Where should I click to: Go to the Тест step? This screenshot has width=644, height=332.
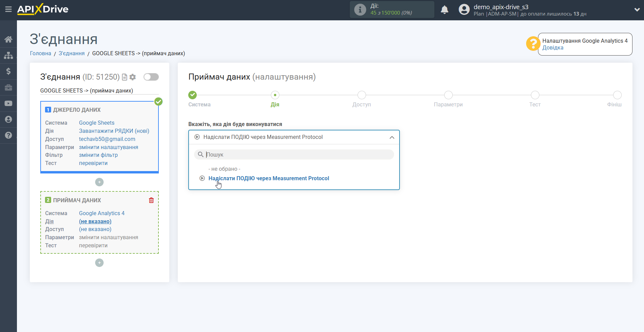(535, 95)
